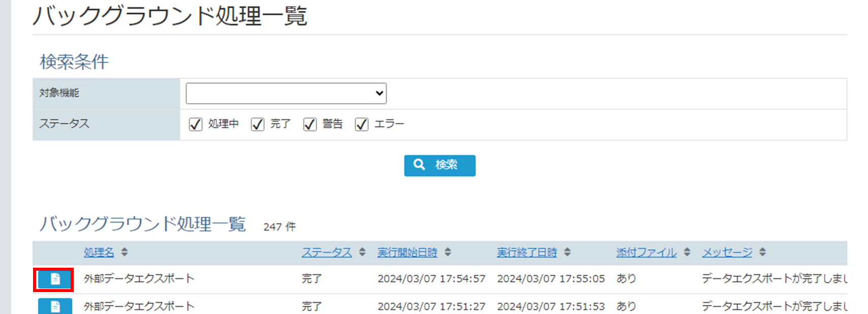Sort by 添付ファイル header link
Image resolution: width=868 pixels, height=314 pixels.
pos(646,252)
